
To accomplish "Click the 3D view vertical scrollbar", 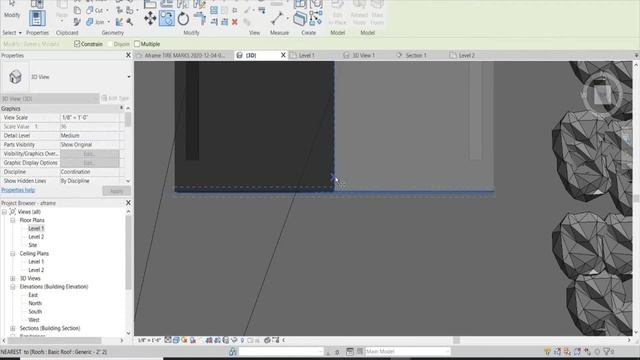I will (636, 198).
